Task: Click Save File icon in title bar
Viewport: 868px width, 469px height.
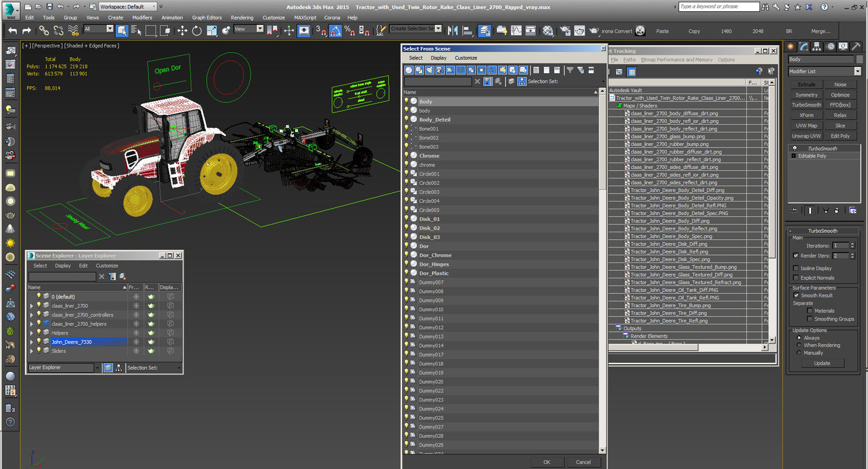Action: (49, 6)
